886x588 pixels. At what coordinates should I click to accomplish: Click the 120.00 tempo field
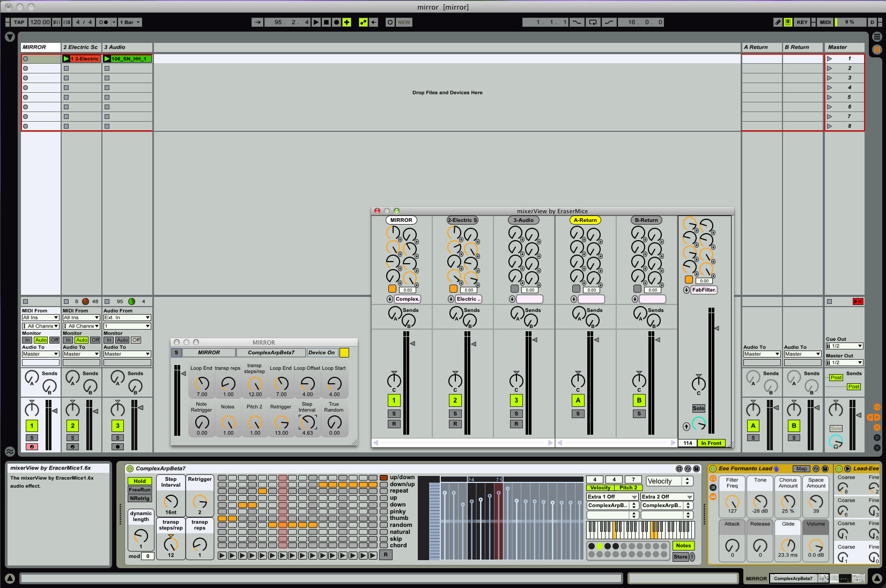[40, 22]
